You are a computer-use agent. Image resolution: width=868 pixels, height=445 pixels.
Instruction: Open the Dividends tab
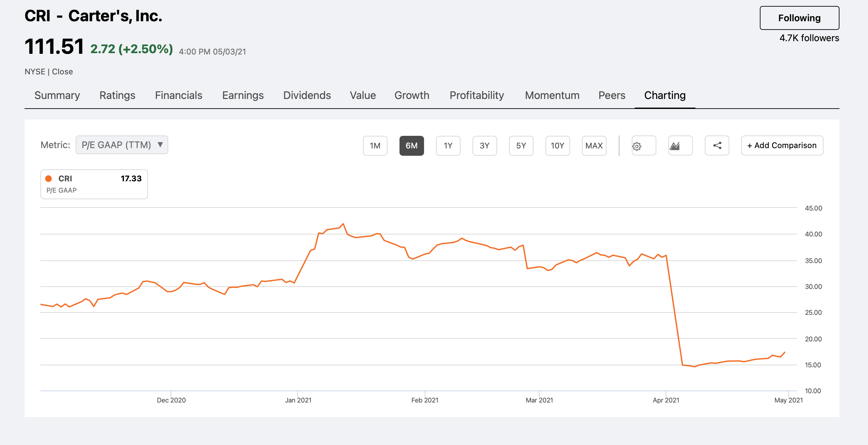(307, 95)
